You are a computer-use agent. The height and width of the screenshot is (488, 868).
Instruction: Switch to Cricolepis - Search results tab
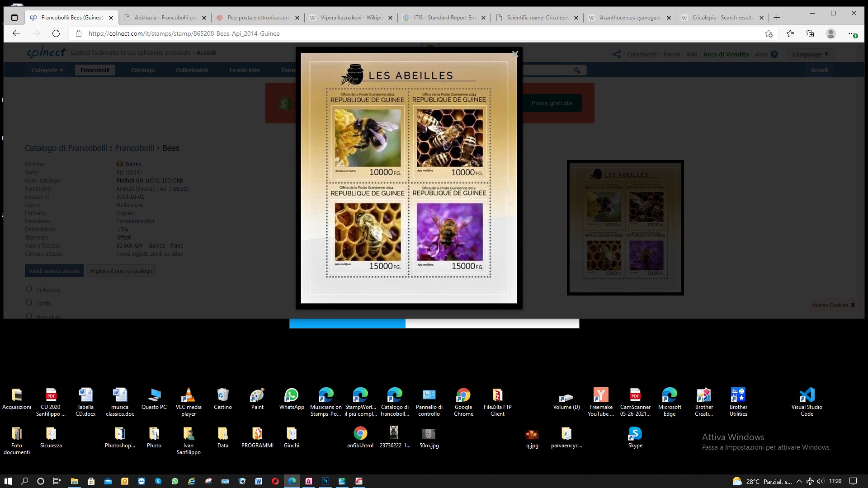(722, 18)
